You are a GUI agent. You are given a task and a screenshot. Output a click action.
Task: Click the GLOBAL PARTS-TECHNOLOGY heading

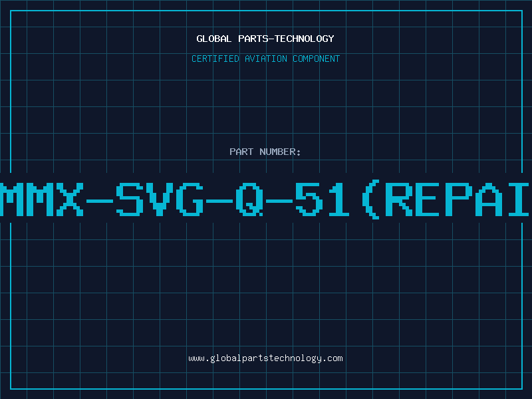point(265,39)
